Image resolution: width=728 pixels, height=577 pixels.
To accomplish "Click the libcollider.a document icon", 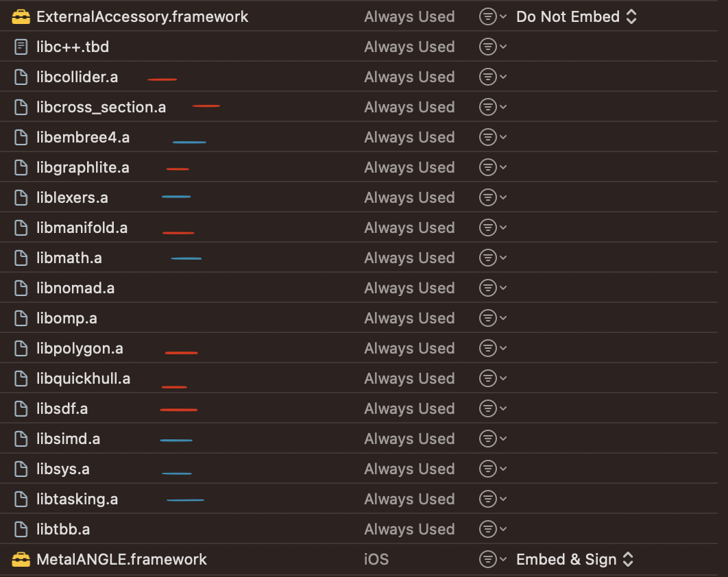I will coord(20,76).
